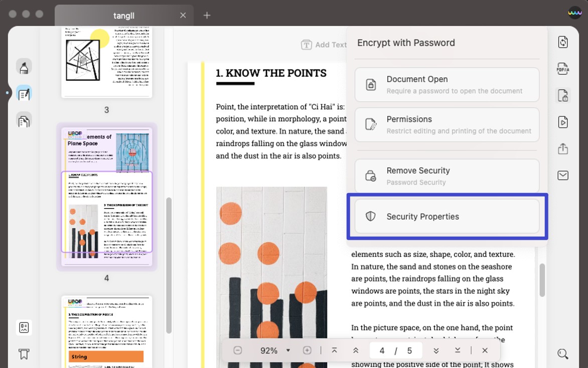Open the Share panel from the right sidebar
This screenshot has width=588, height=368.
coord(563,148)
